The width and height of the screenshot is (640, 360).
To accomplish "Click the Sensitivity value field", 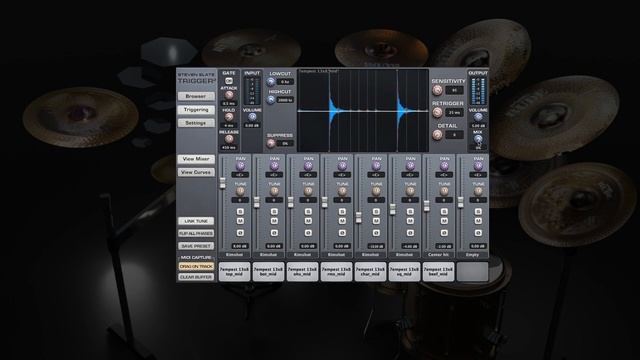I will point(454,90).
